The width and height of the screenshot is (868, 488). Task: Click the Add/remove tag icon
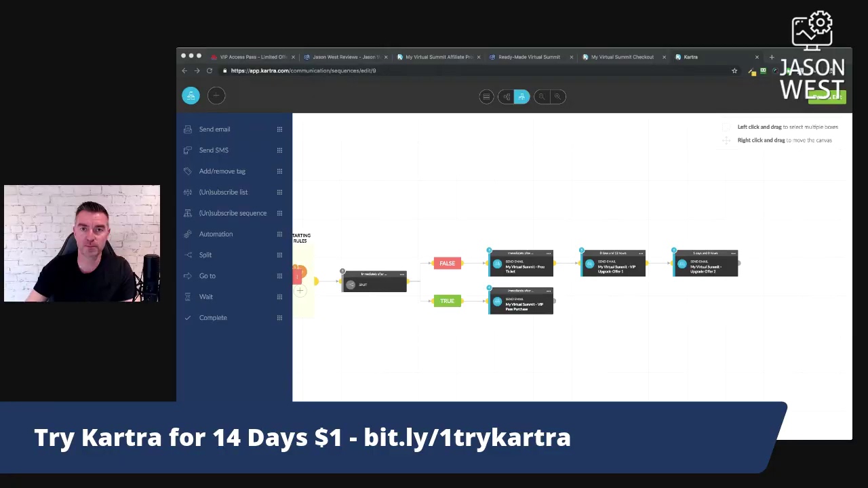tap(188, 171)
